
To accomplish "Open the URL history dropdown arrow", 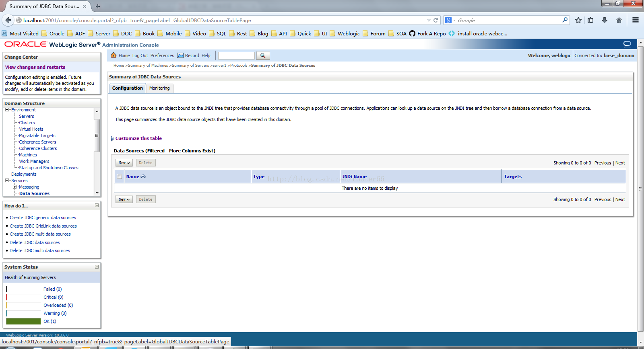I will pyautogui.click(x=429, y=20).
